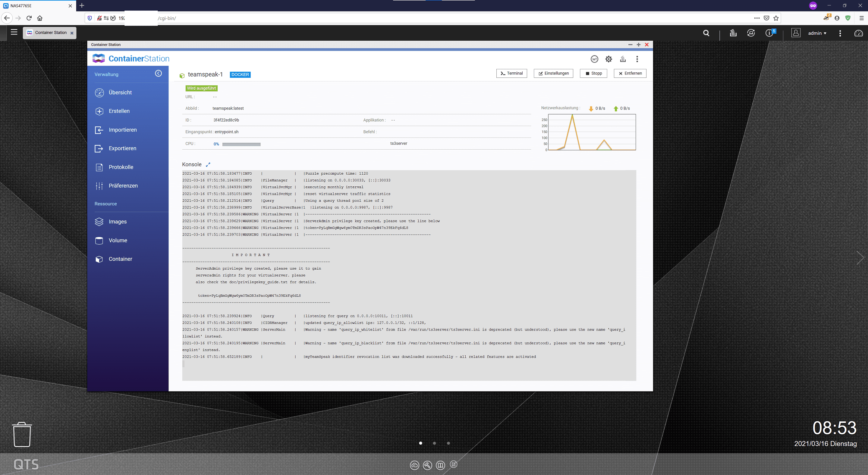Image resolution: width=868 pixels, height=475 pixels.
Task: Click the user profile avatar icon
Action: (796, 33)
